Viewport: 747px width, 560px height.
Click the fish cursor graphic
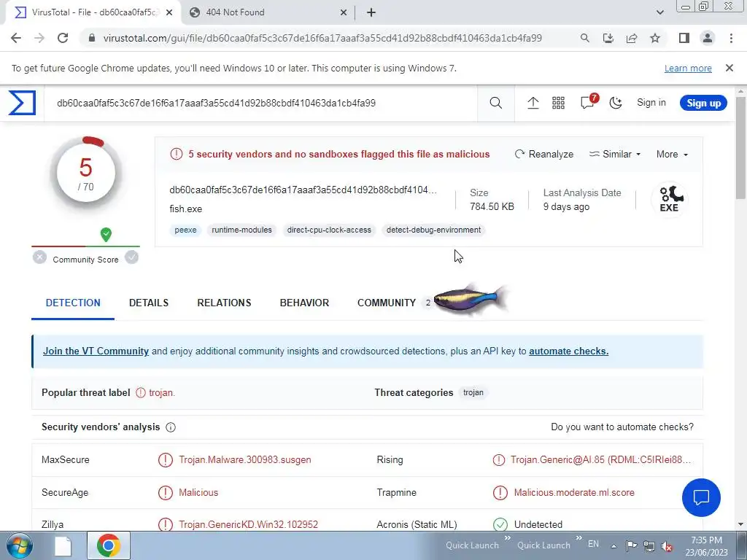pyautogui.click(x=471, y=301)
